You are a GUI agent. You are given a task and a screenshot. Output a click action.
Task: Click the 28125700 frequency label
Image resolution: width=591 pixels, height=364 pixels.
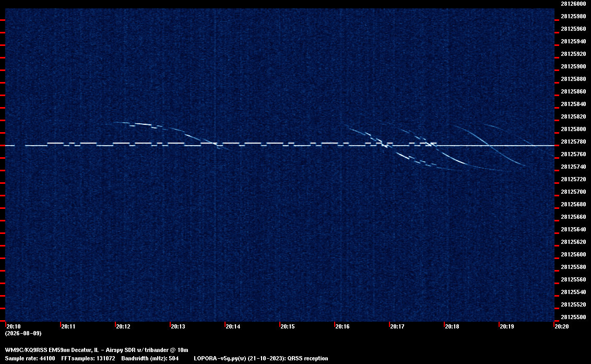coord(573,192)
